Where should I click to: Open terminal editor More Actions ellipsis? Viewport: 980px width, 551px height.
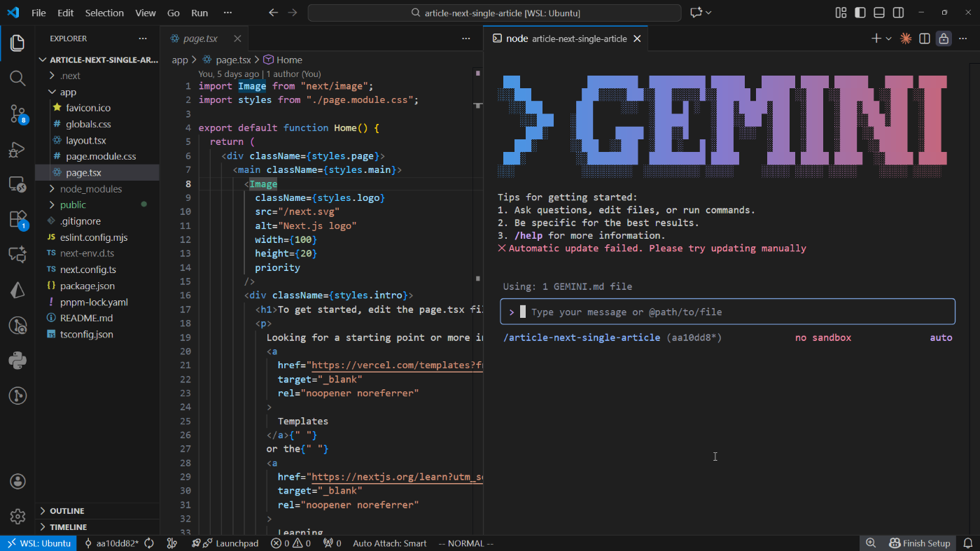[963, 39]
